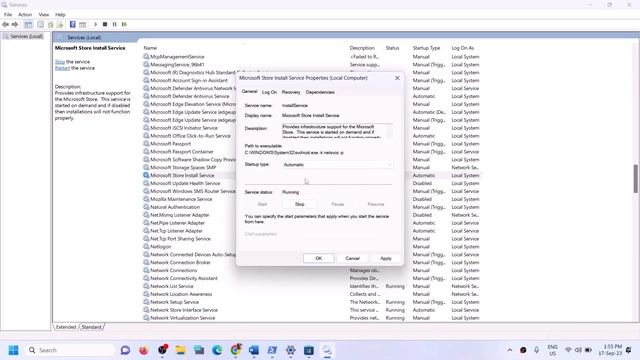This screenshot has height=360, width=640.
Task: Click the Pause Service toolbar icon
Action: click(115, 24)
